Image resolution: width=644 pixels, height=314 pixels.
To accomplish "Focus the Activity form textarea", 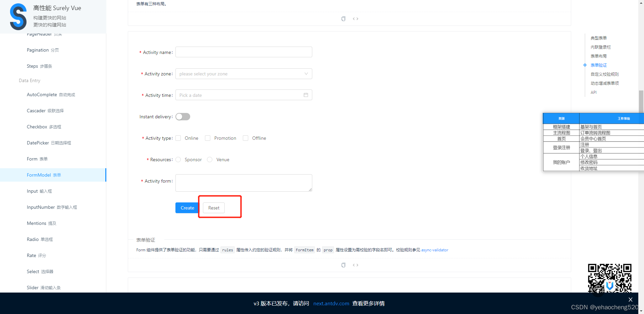I will tap(244, 183).
